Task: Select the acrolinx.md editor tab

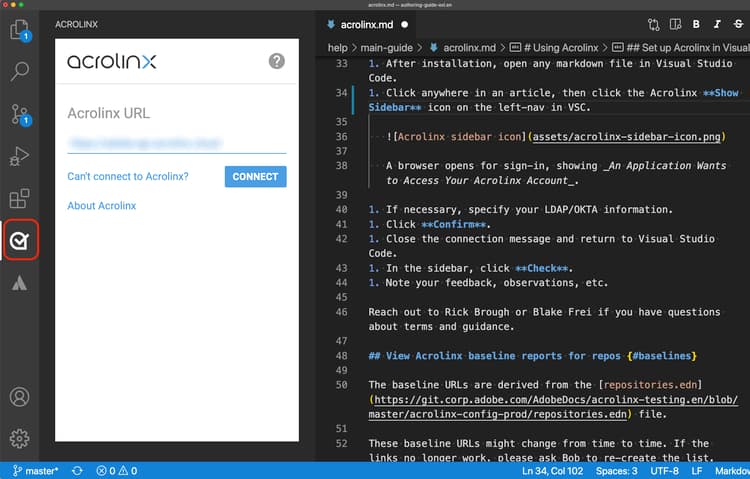Action: coord(366,25)
